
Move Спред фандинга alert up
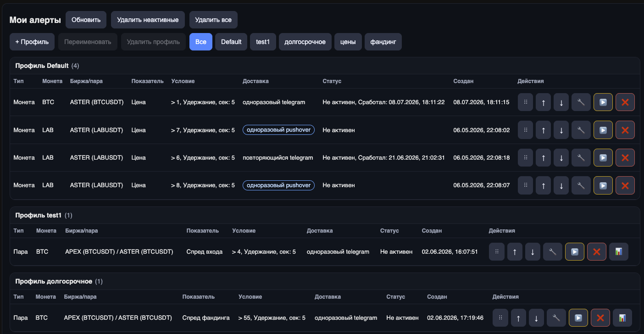coord(518,317)
